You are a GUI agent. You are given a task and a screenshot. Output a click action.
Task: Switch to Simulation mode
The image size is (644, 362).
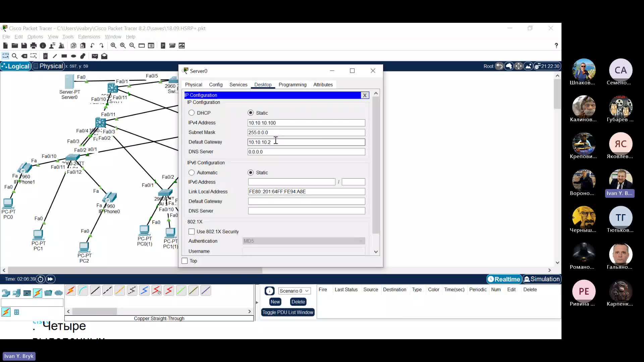542,279
